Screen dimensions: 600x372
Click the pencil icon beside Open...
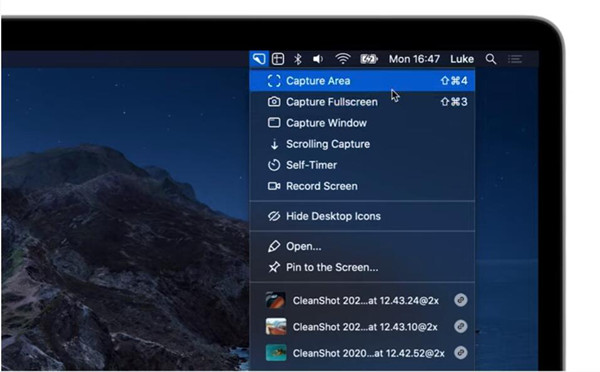274,246
